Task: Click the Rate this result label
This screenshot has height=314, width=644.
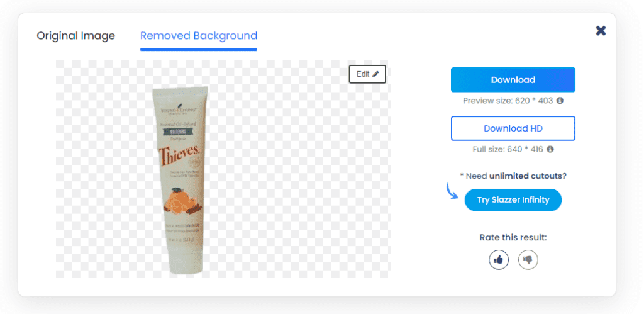Action: coord(513,238)
